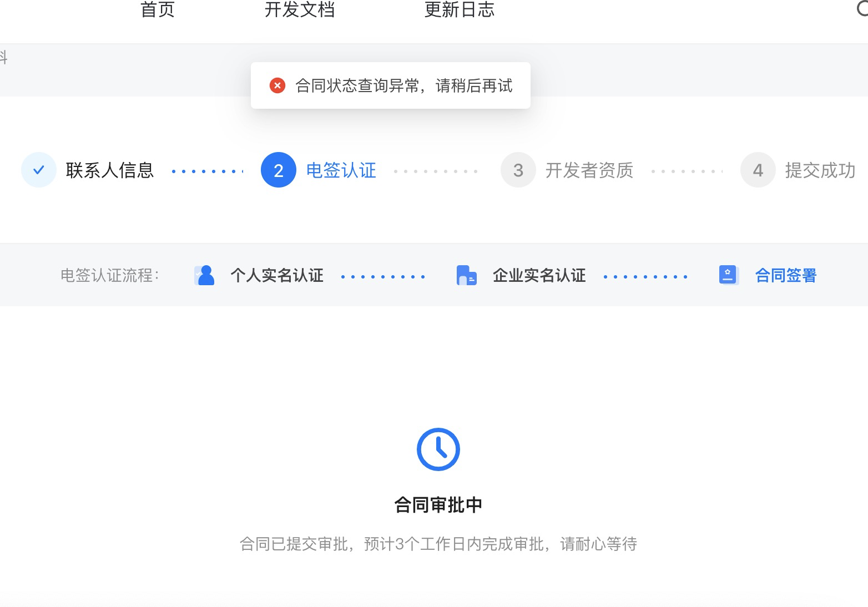Click the 合同审批中 heading
This screenshot has width=868, height=607.
click(438, 505)
